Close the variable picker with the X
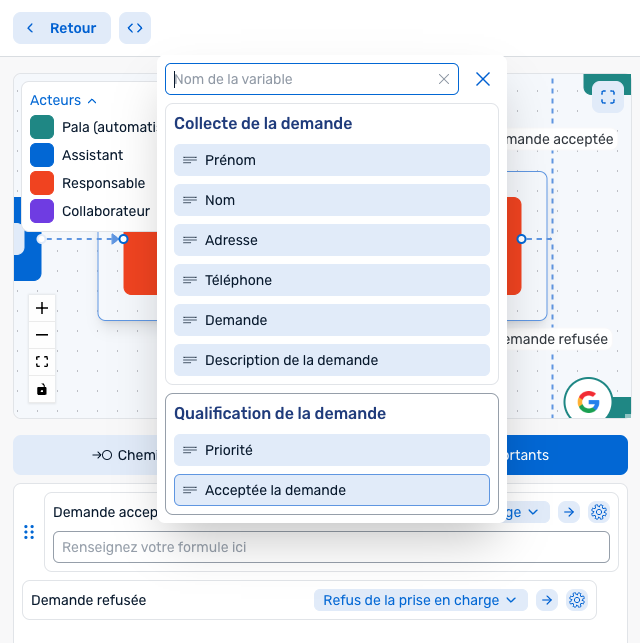 (483, 79)
